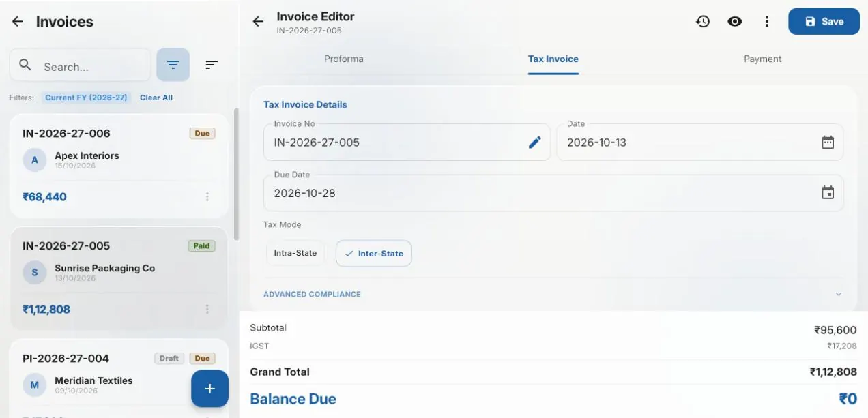Viewport: 868px width, 418px height.
Task: Go back from the Invoices list
Action: 18,22
